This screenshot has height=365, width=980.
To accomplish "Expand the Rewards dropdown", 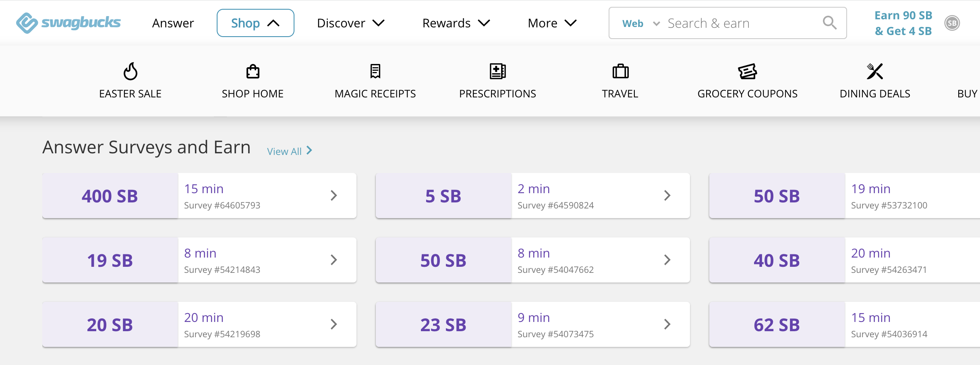I will (x=456, y=23).
